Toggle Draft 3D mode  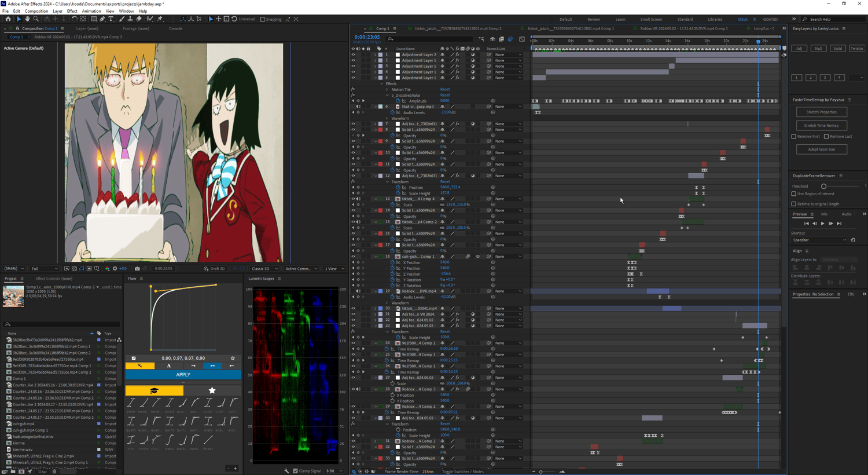pos(214,269)
